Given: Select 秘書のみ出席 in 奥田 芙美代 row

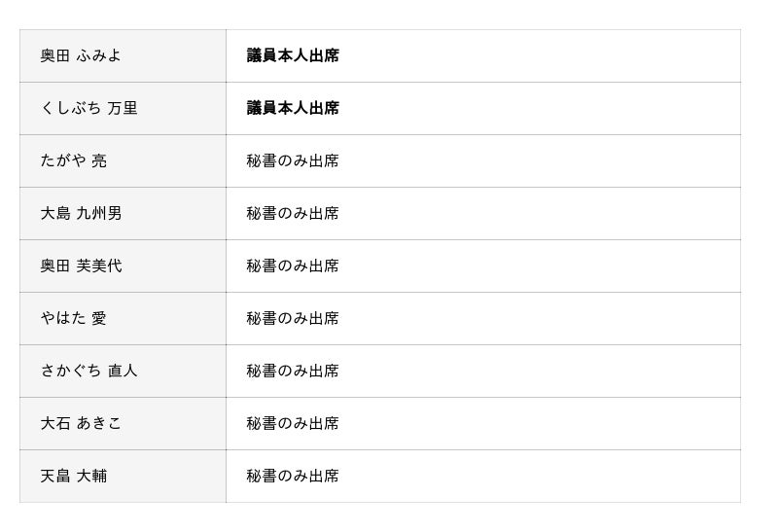Looking at the screenshot, I should (x=293, y=266).
